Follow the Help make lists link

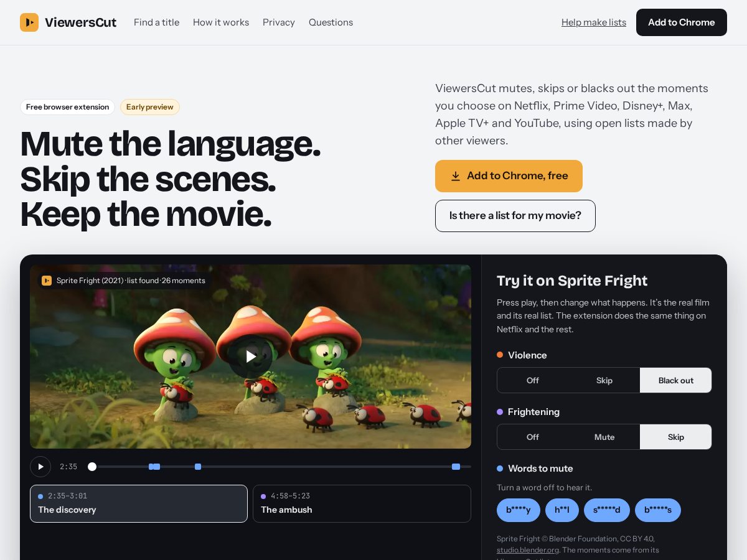[594, 22]
